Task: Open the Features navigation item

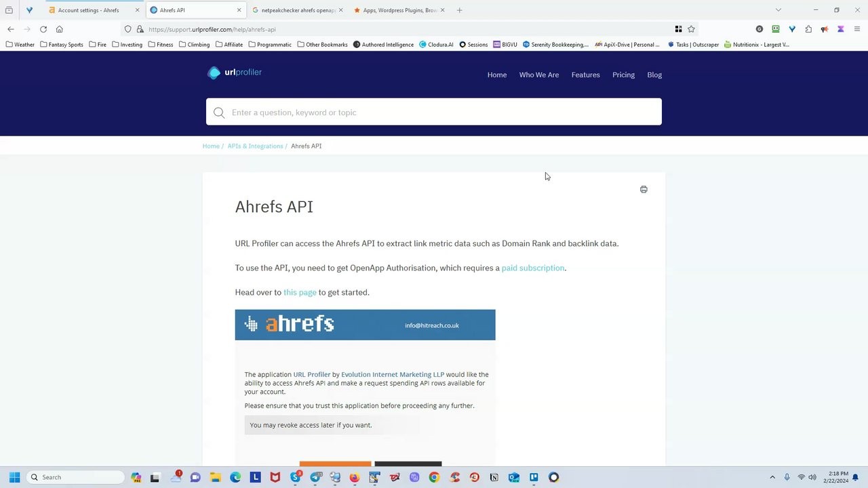Action: (586, 75)
